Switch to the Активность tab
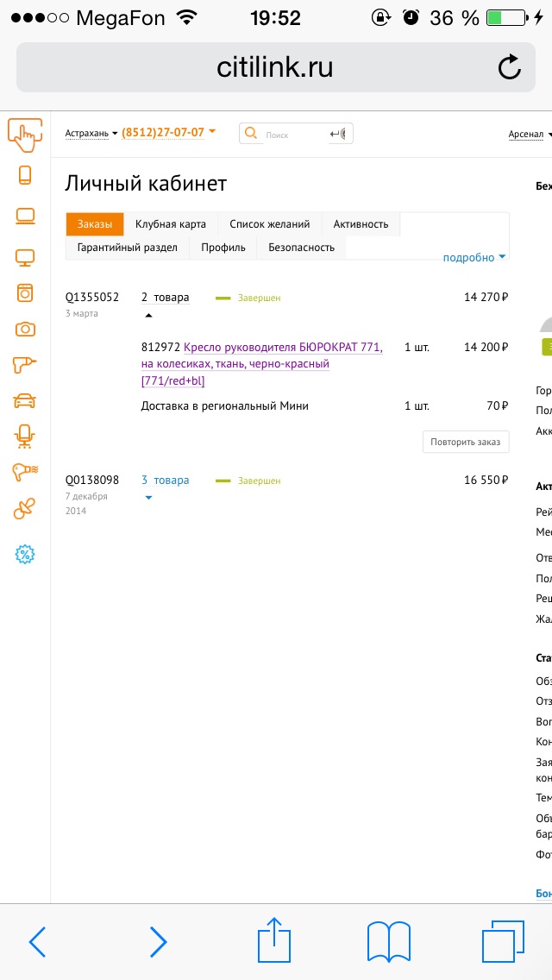This screenshot has width=552, height=980. click(361, 224)
